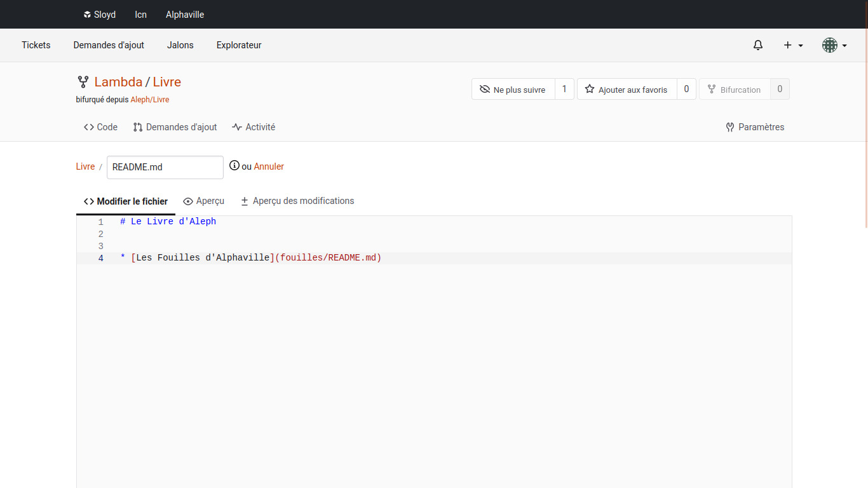Click the Les Fouilles d'Alphaville link text
The width and height of the screenshot is (868, 488).
(x=203, y=258)
